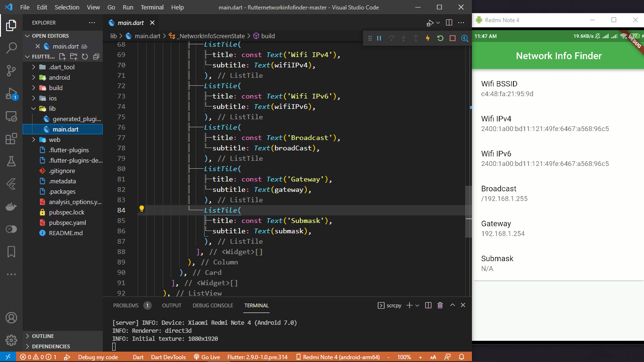Kill the terminal with the trash icon
Image resolution: width=644 pixels, height=362 pixels.
440,305
